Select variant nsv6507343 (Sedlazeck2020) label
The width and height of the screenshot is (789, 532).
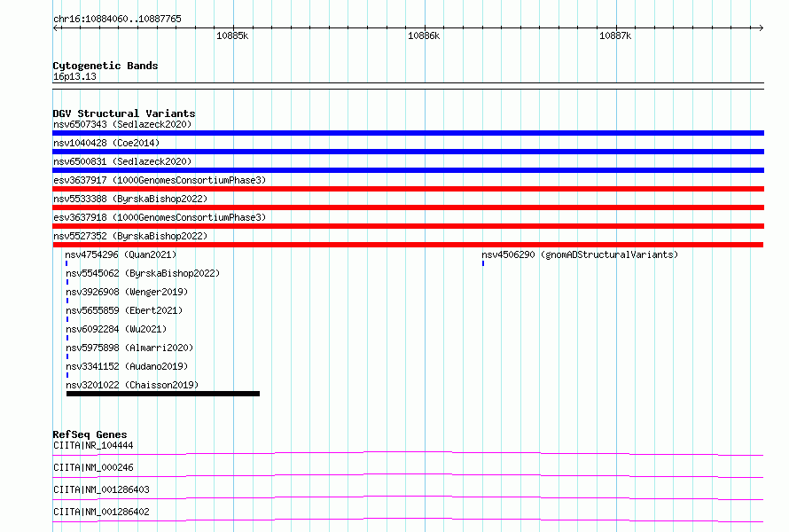(122, 124)
